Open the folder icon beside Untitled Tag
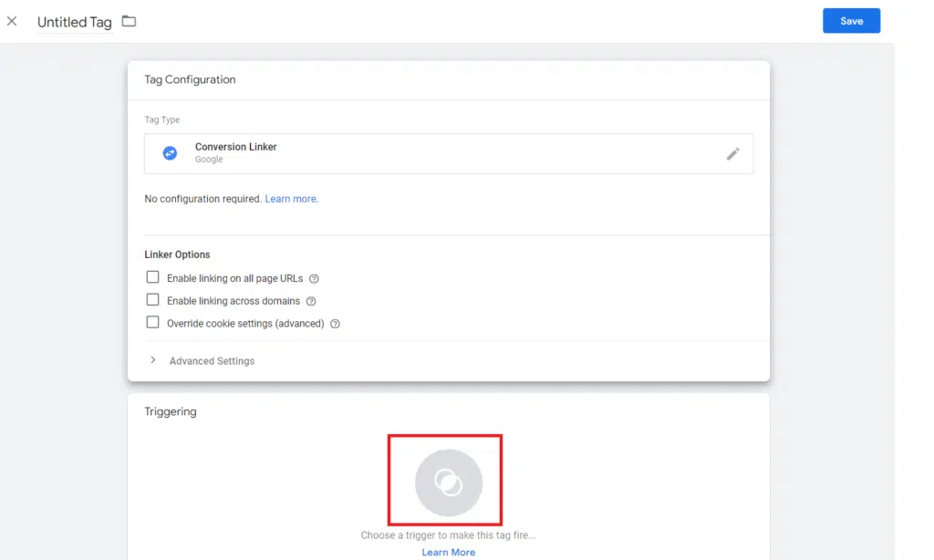934x560 pixels. 129,21
